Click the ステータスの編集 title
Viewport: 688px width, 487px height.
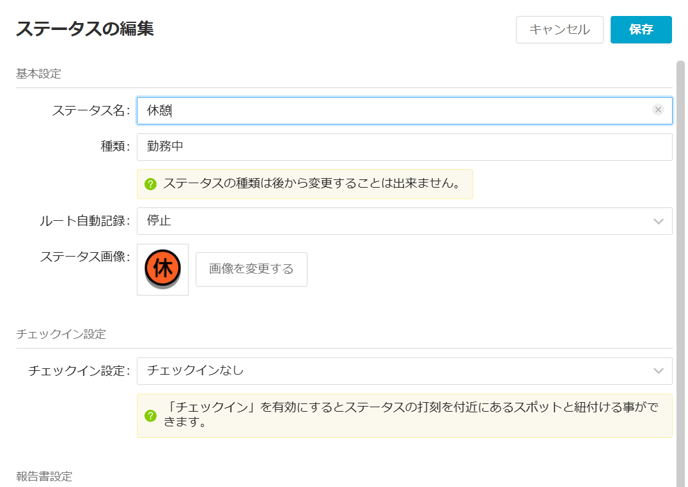coord(85,29)
